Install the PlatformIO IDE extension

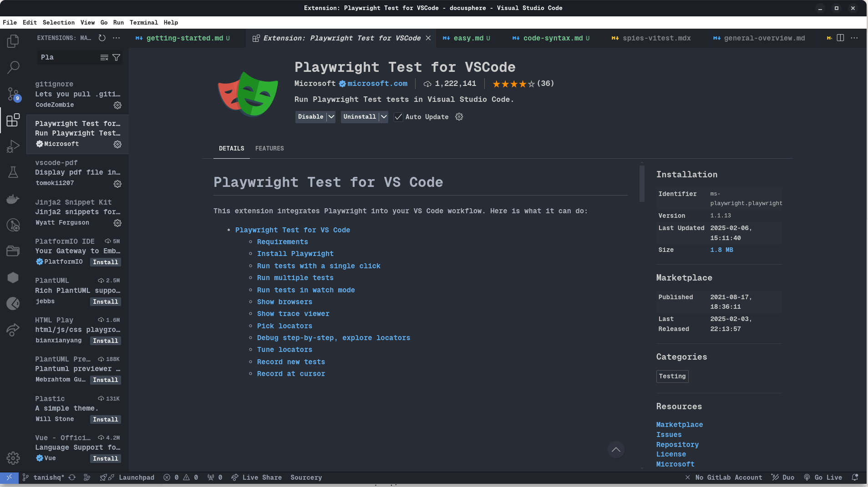pos(105,262)
